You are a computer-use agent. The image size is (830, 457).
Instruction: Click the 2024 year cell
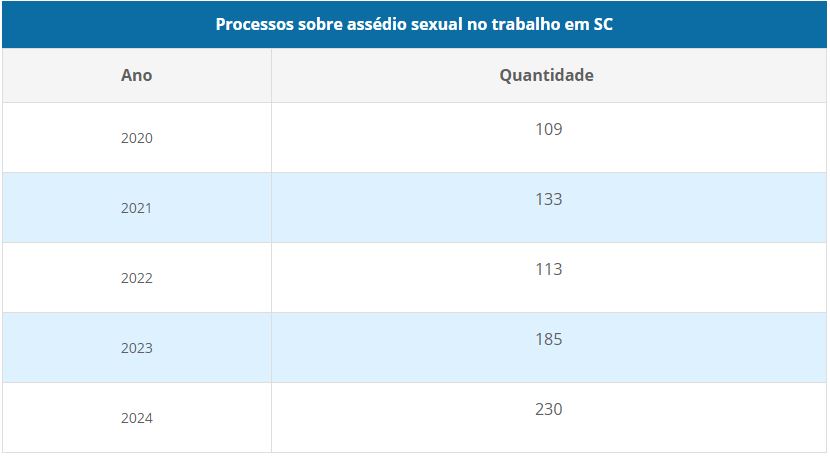pyautogui.click(x=137, y=417)
